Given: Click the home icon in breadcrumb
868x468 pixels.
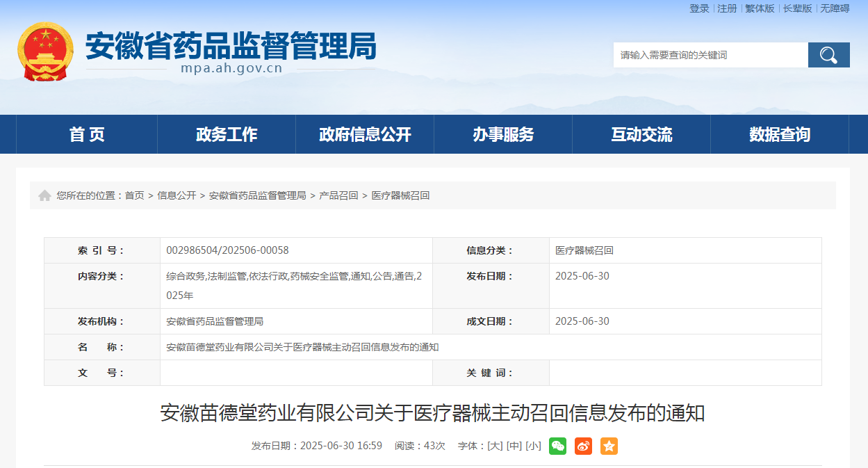Looking at the screenshot, I should tap(44, 195).
